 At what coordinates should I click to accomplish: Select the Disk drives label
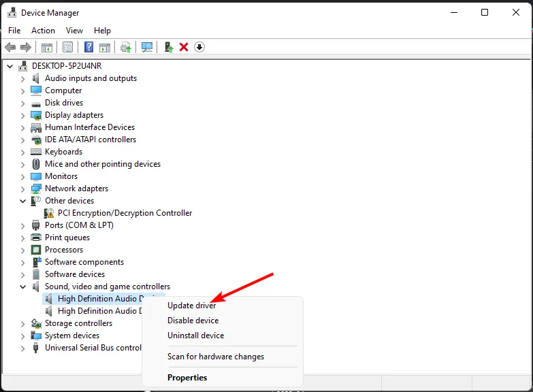pyautogui.click(x=64, y=103)
